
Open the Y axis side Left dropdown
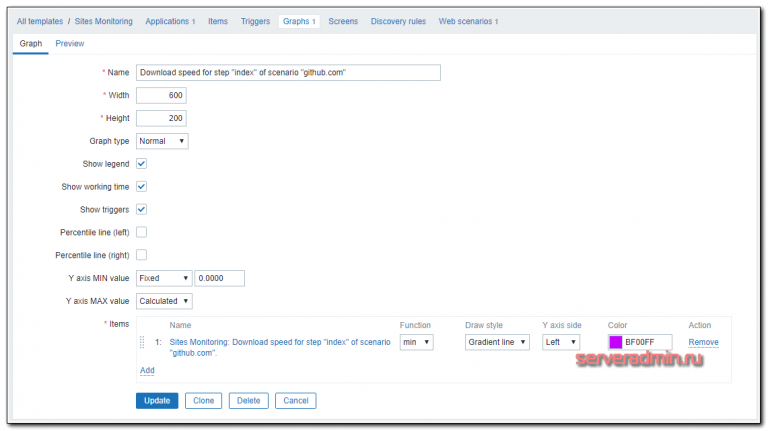[560, 342]
